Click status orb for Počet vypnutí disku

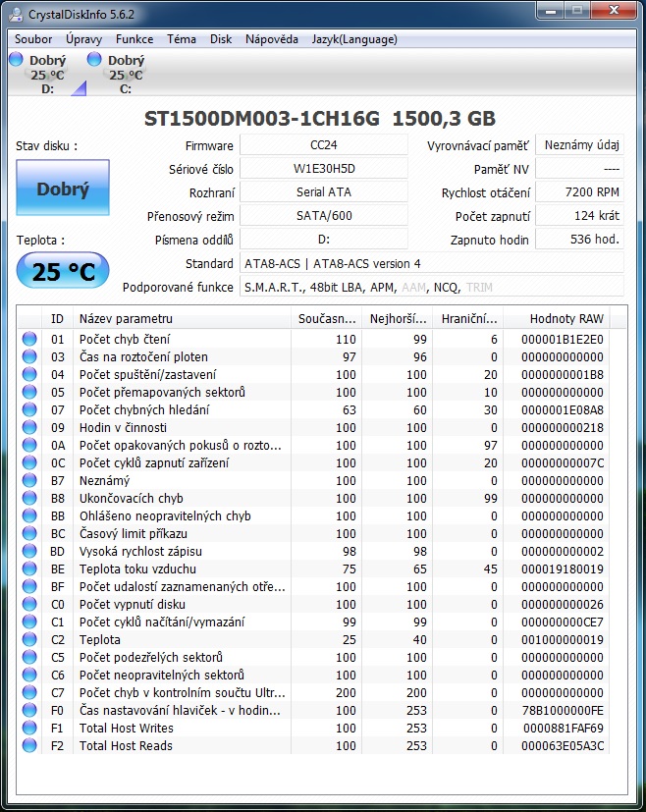click(29, 604)
